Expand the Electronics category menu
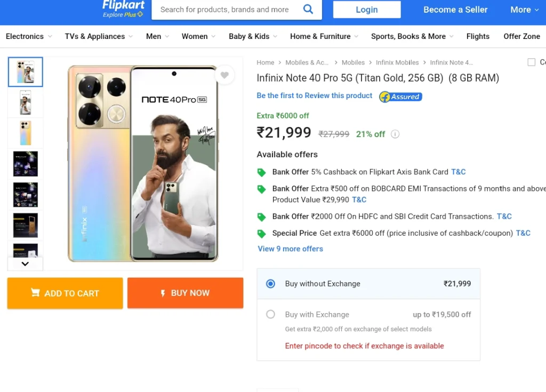 click(x=29, y=36)
